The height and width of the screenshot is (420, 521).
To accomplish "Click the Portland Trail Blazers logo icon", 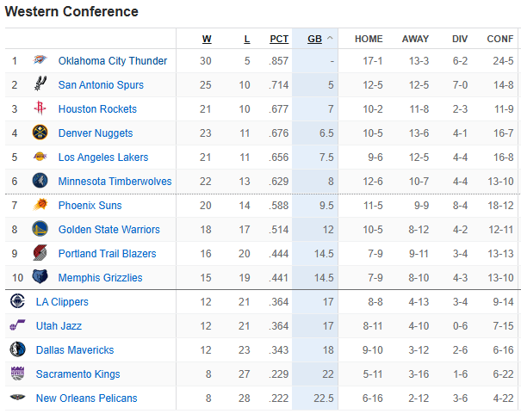I will click(40, 254).
